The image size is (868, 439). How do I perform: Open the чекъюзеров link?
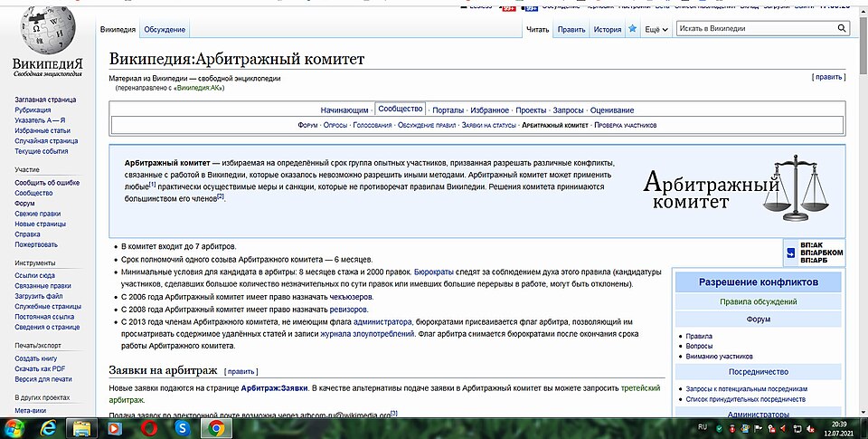click(351, 297)
